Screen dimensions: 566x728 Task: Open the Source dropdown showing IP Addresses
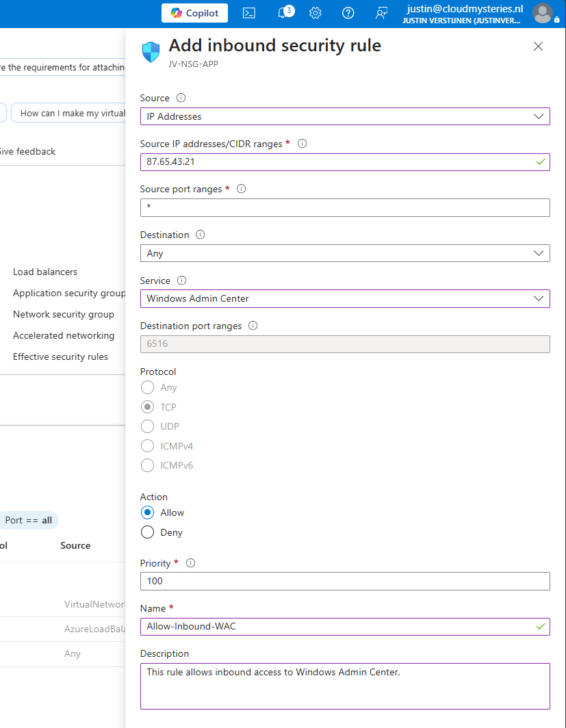click(345, 116)
